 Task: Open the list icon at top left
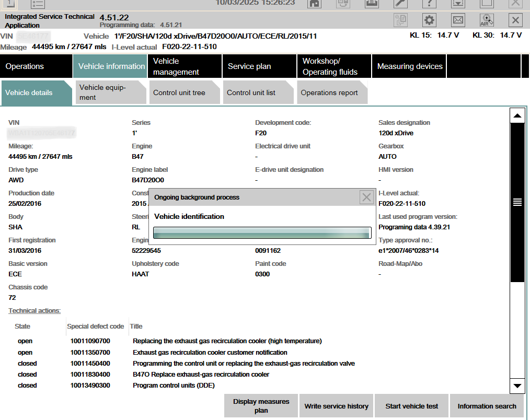[38, 4]
